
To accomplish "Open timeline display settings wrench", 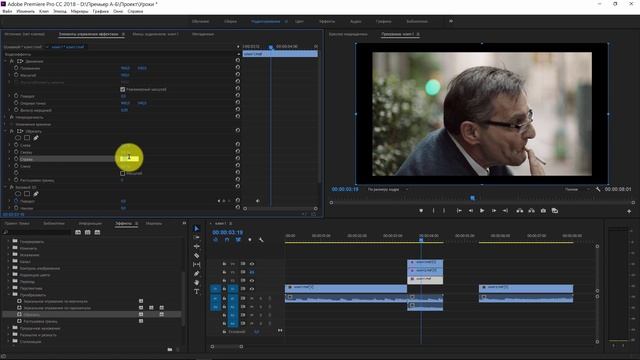I will coord(261,240).
